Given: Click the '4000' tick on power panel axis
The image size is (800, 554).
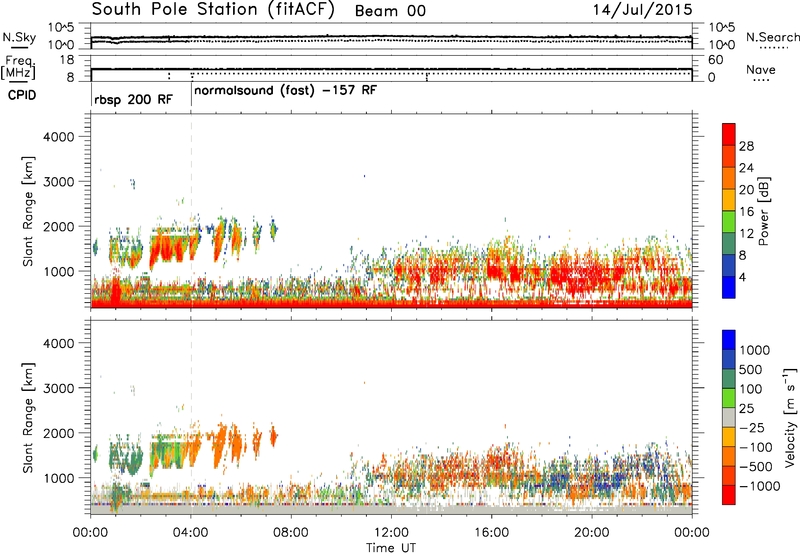Looking at the screenshot, I should [59, 137].
